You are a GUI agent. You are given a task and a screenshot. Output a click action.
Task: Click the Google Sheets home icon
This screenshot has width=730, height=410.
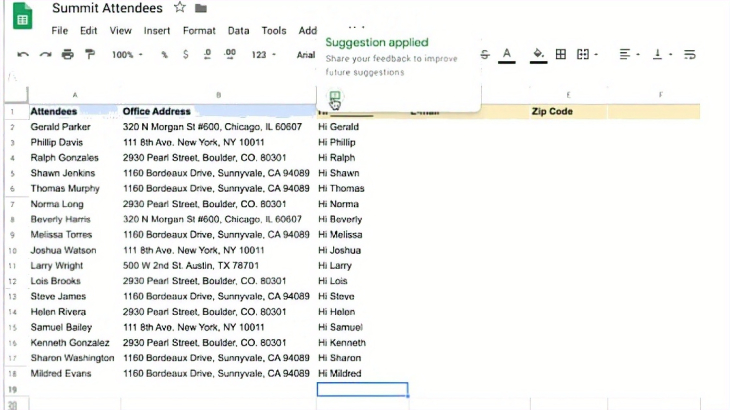tap(22, 16)
